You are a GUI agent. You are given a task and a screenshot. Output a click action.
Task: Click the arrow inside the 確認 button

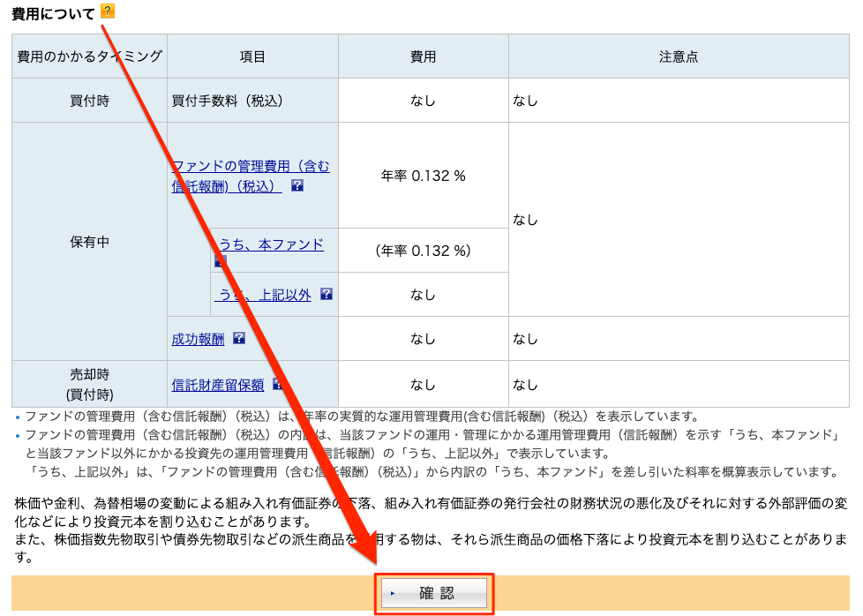[x=392, y=594]
